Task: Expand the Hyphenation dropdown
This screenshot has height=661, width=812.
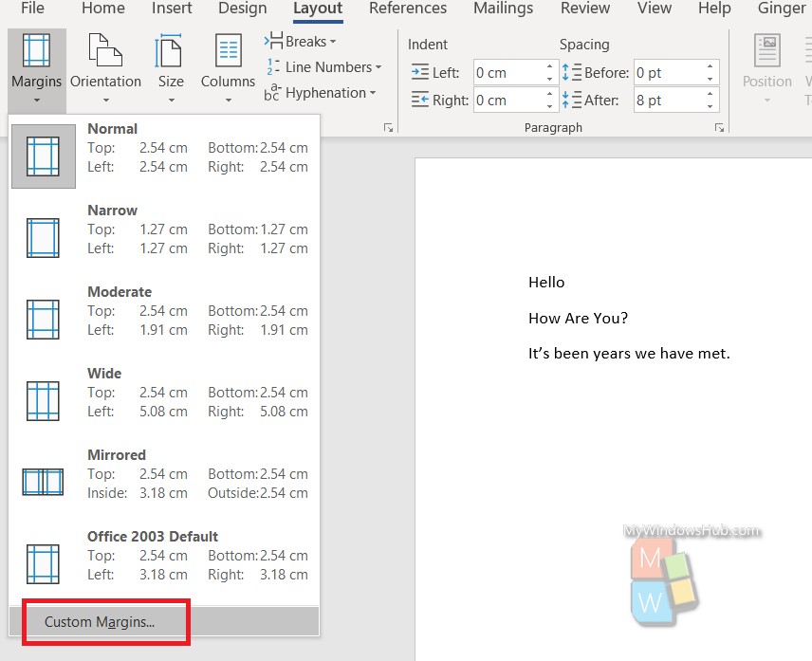Action: click(373, 92)
